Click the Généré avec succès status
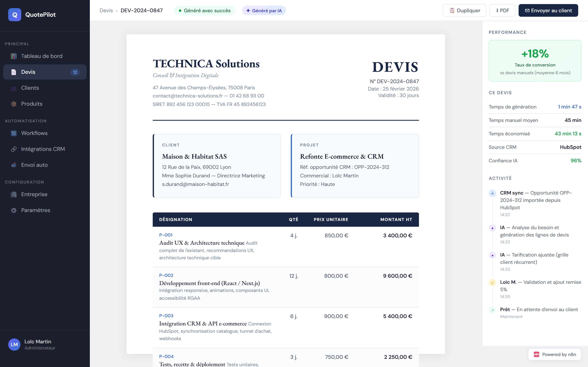The height and width of the screenshot is (367, 588). [205, 10]
